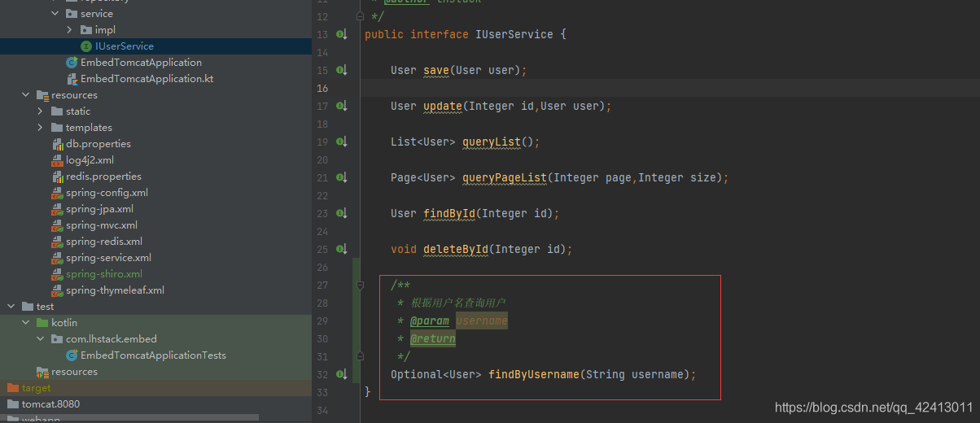Click the gutter icon beside findByUsername on line 32

pyautogui.click(x=342, y=374)
